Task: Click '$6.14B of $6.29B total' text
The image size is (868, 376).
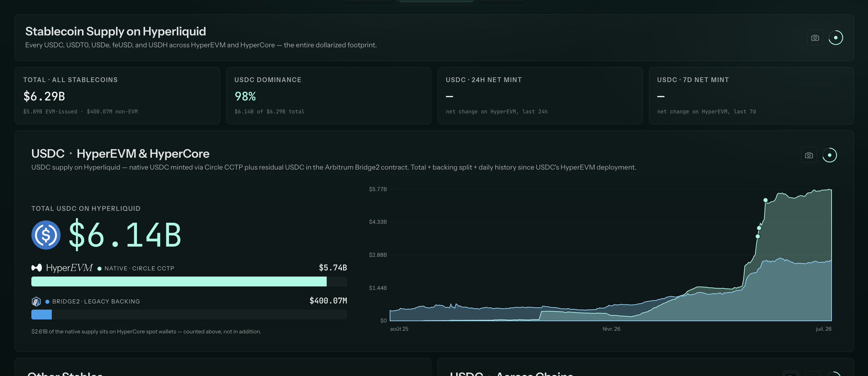Action: point(270,111)
